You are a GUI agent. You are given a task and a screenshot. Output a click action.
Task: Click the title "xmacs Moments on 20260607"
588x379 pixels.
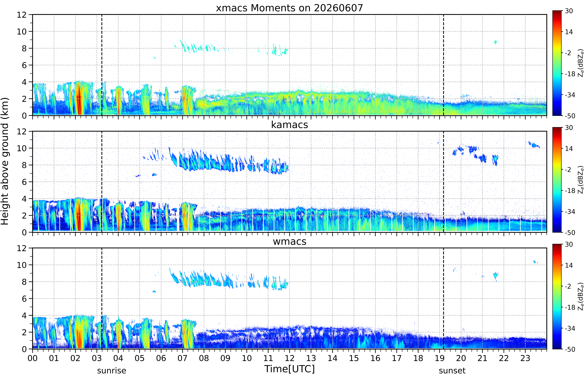pos(289,8)
